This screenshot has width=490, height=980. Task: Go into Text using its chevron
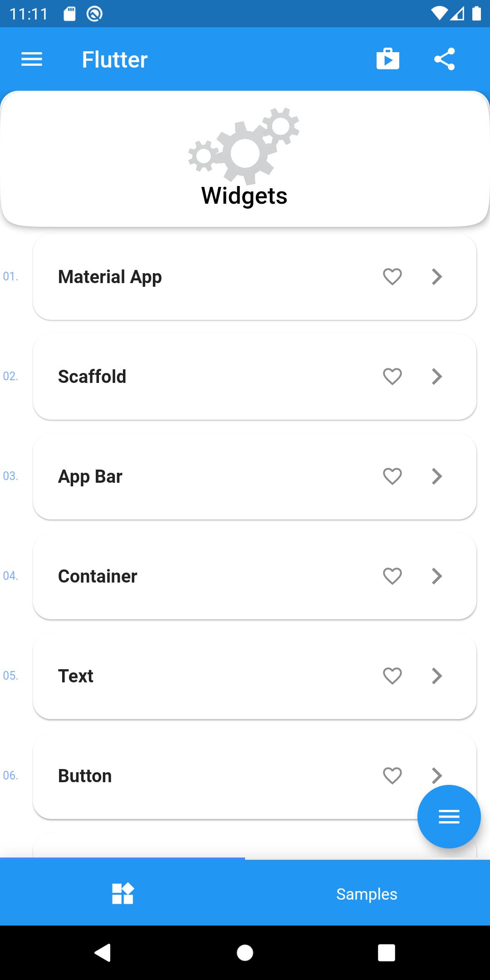click(437, 676)
